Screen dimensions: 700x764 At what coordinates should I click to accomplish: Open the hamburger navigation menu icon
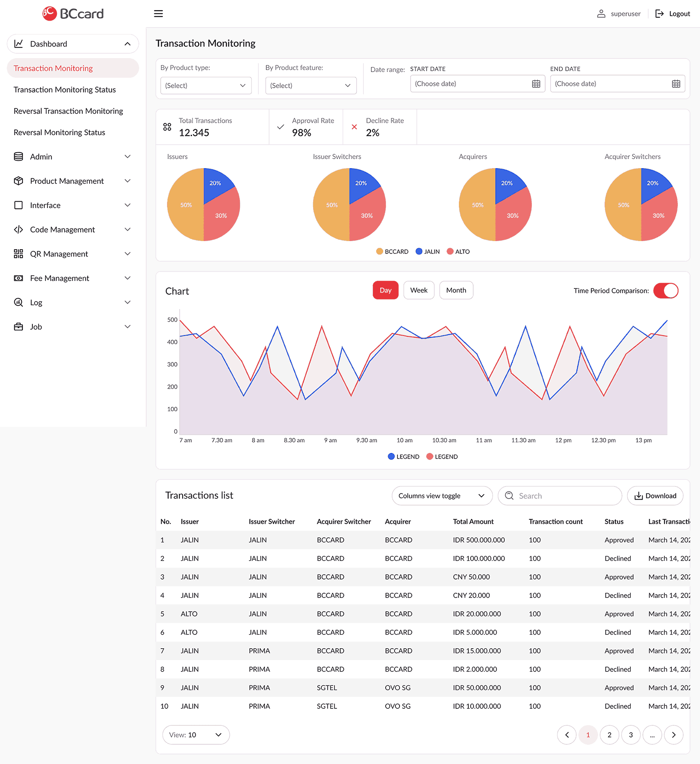pos(158,14)
